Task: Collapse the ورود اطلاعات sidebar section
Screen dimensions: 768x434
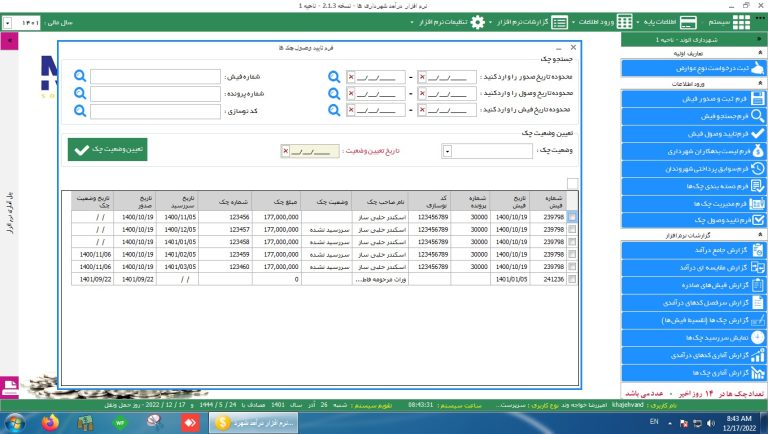Action: [759, 84]
